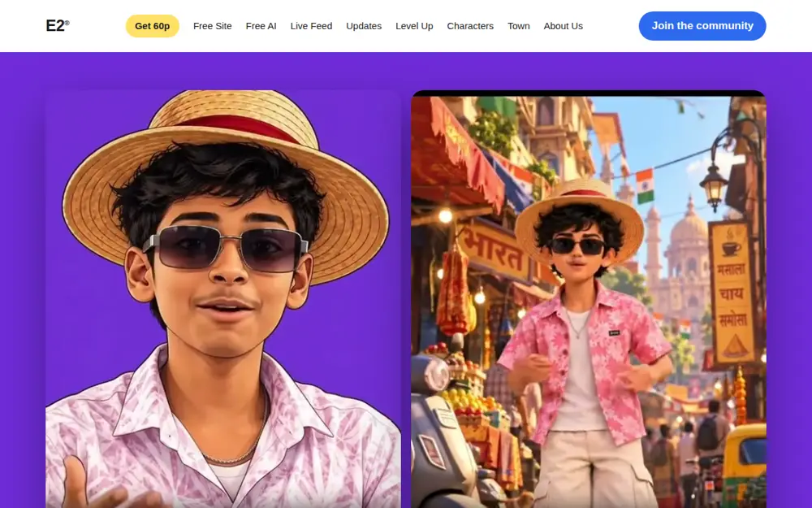The image size is (812, 508).
Task: Open the About Us page
Action: pyautogui.click(x=563, y=26)
